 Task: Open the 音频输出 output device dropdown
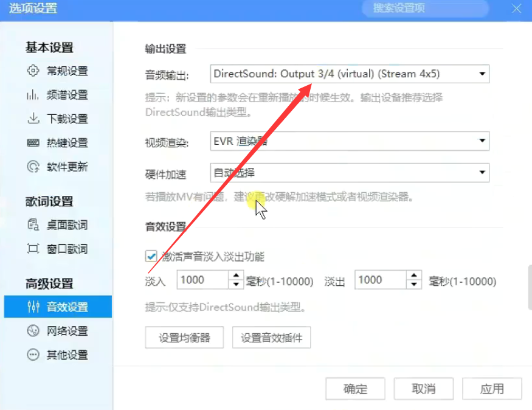coord(482,74)
